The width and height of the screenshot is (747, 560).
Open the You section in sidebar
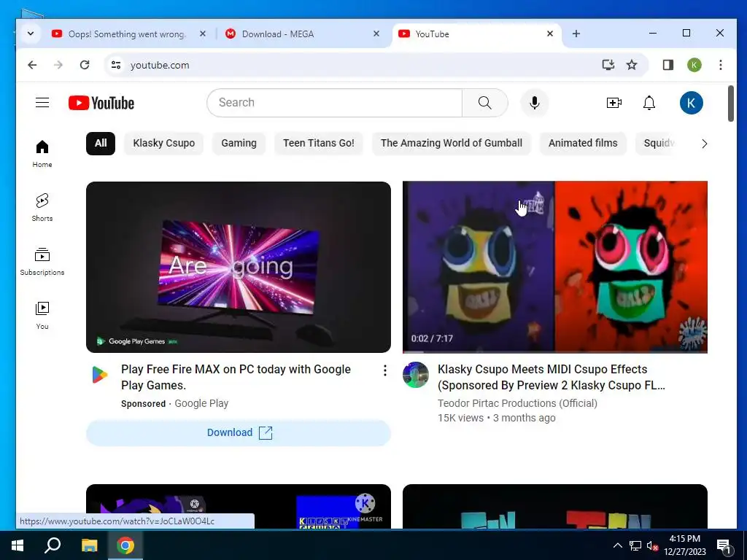tap(42, 315)
